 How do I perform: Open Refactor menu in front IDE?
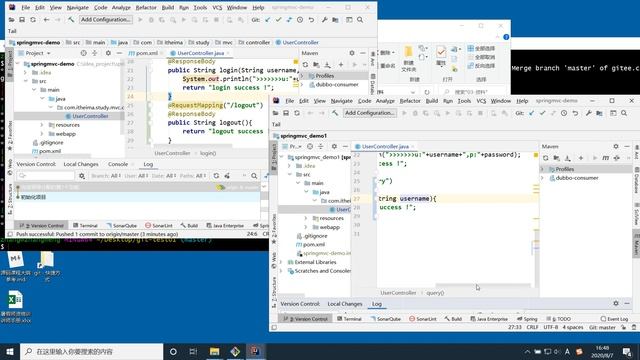pyautogui.click(x=410, y=101)
